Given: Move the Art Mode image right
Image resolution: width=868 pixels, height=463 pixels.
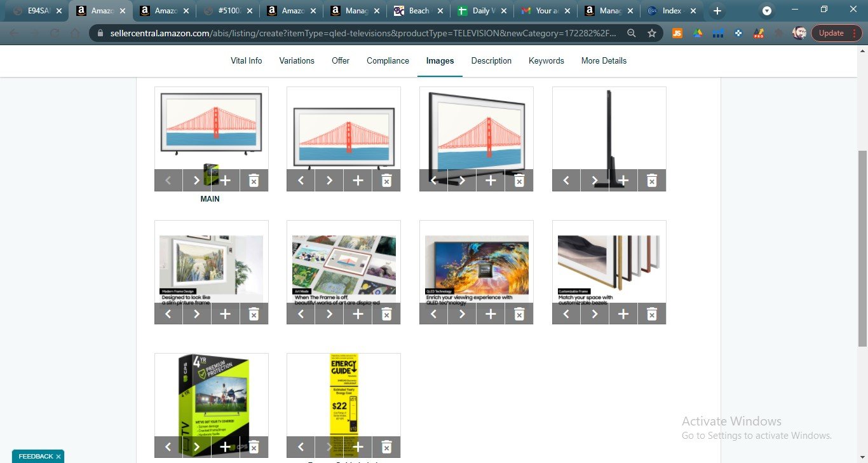Looking at the screenshot, I should [x=329, y=314].
